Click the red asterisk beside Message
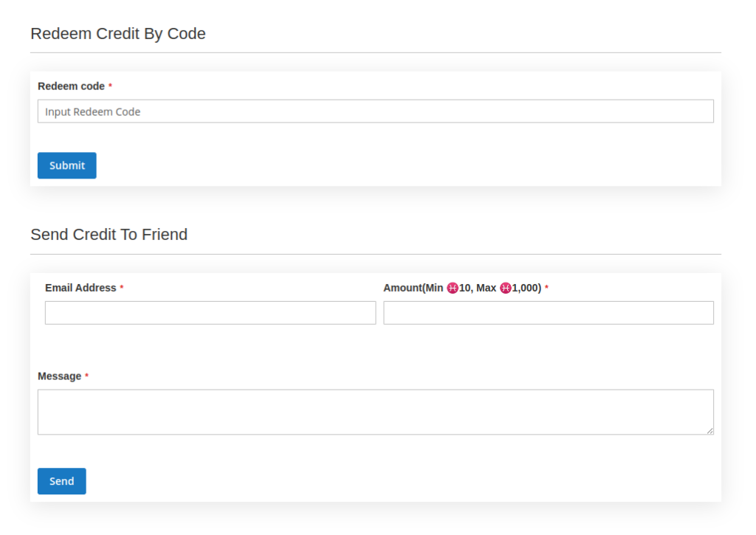This screenshot has height=535, width=756. pyautogui.click(x=86, y=376)
